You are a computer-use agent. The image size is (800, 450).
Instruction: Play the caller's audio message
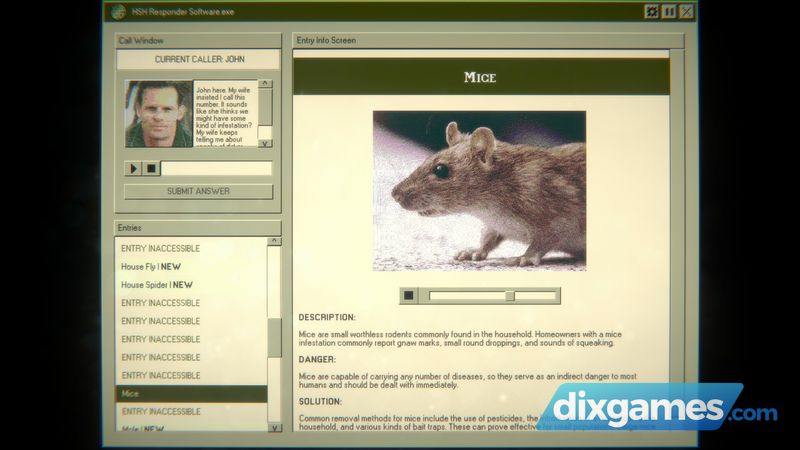point(133,168)
